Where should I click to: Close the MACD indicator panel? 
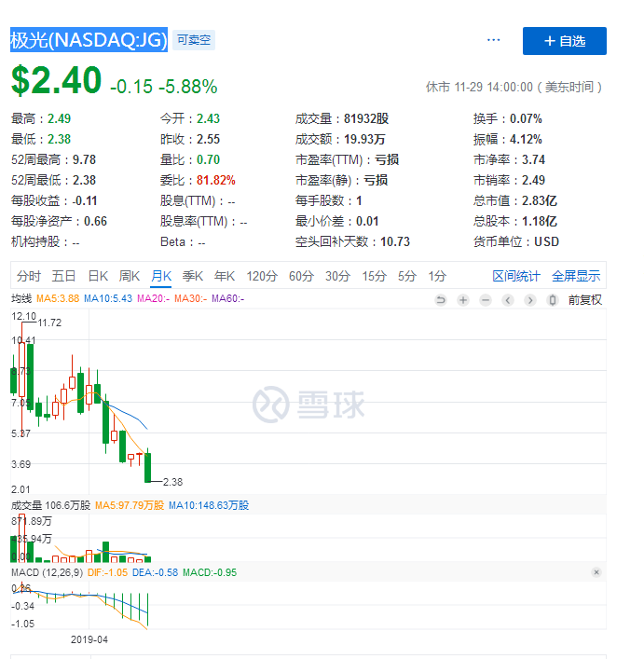[x=596, y=572]
